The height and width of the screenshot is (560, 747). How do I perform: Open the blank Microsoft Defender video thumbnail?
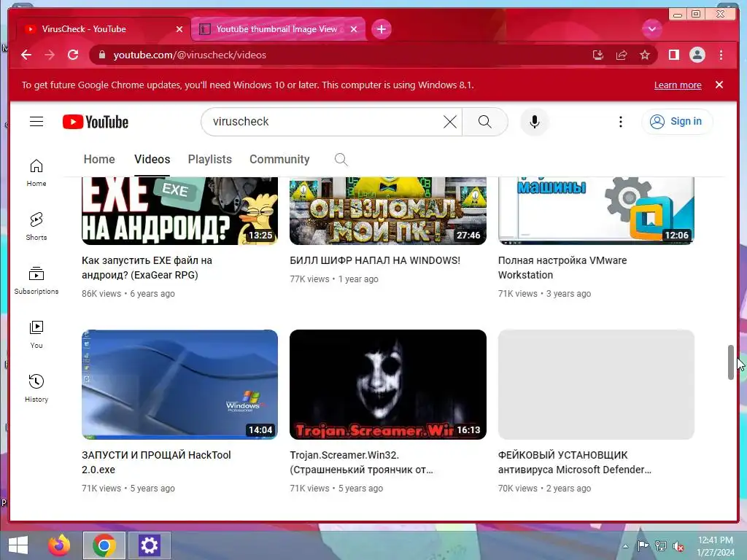coord(596,384)
